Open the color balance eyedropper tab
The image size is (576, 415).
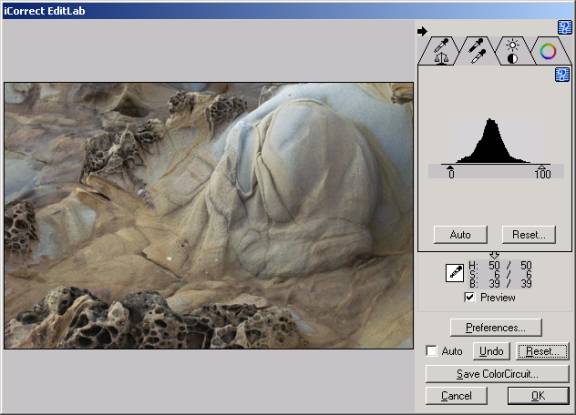point(439,51)
